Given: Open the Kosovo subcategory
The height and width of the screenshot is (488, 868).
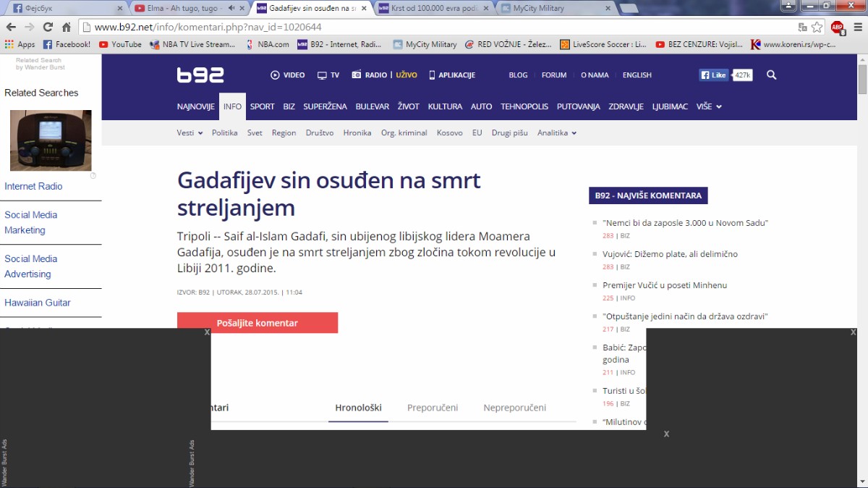Looking at the screenshot, I should click(x=450, y=132).
